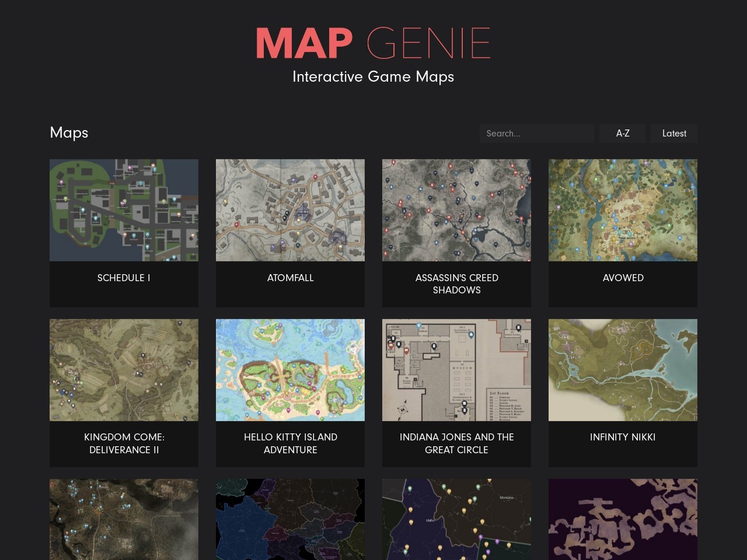
Task: Open the Indiana Jones Great Circle thumbnail
Action: click(x=456, y=370)
